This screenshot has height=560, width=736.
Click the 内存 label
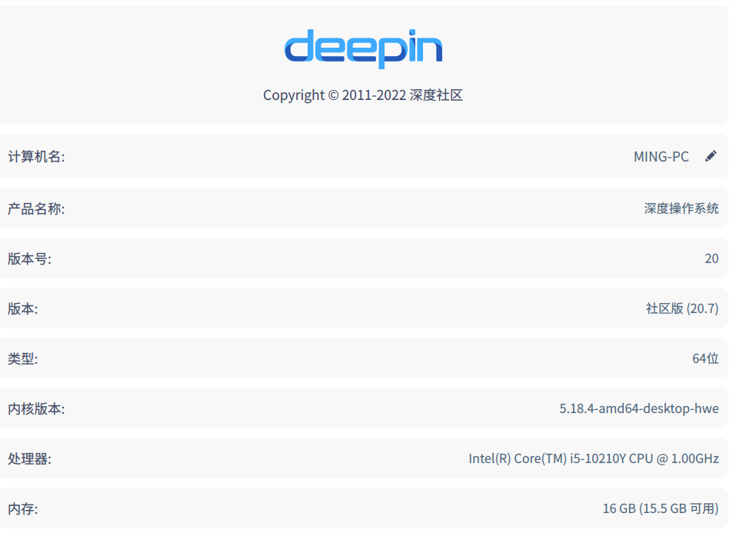pos(22,508)
